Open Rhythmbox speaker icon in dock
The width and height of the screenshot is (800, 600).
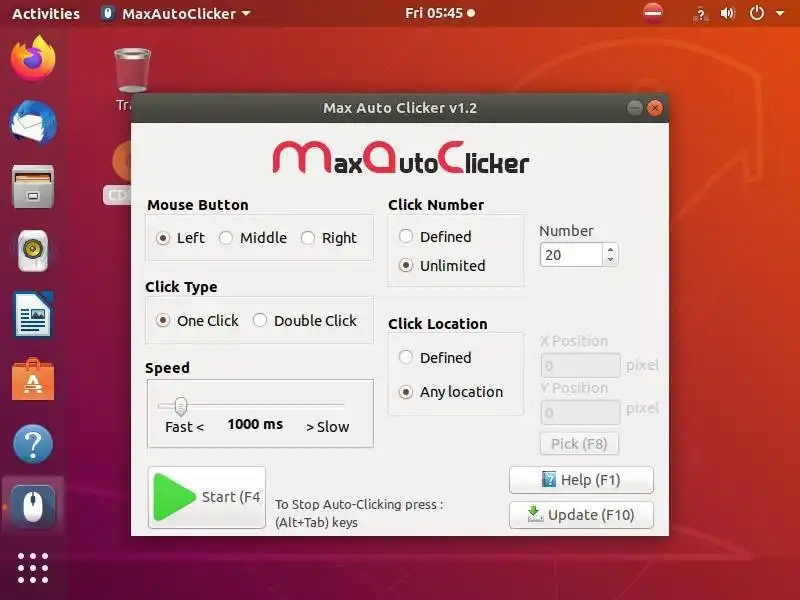(33, 251)
